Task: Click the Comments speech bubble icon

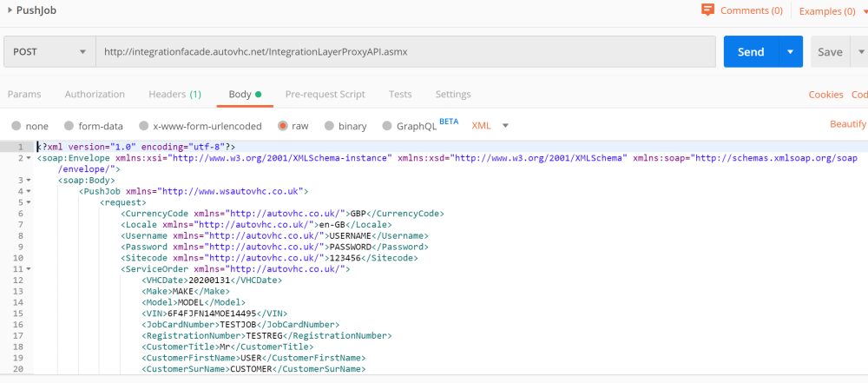Action: 708,10
